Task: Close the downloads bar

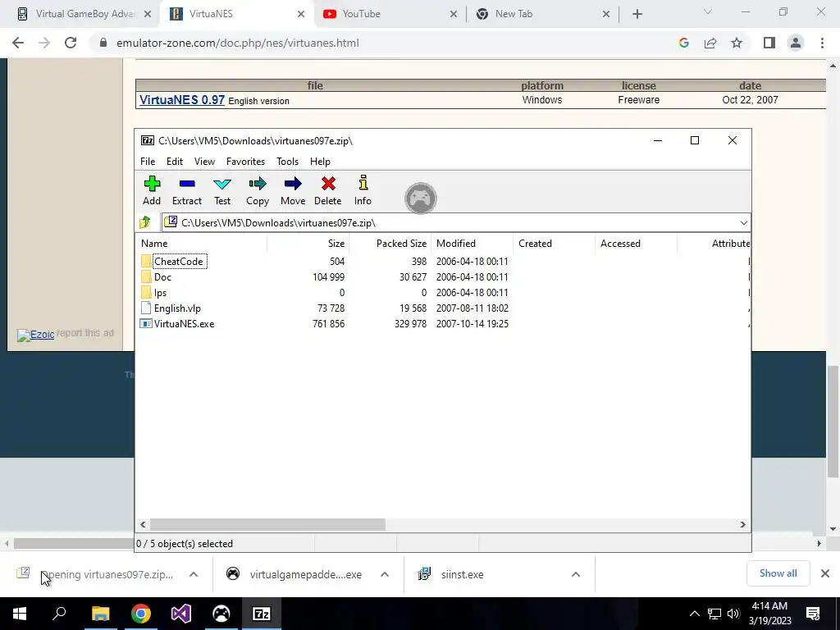Action: 825,573
